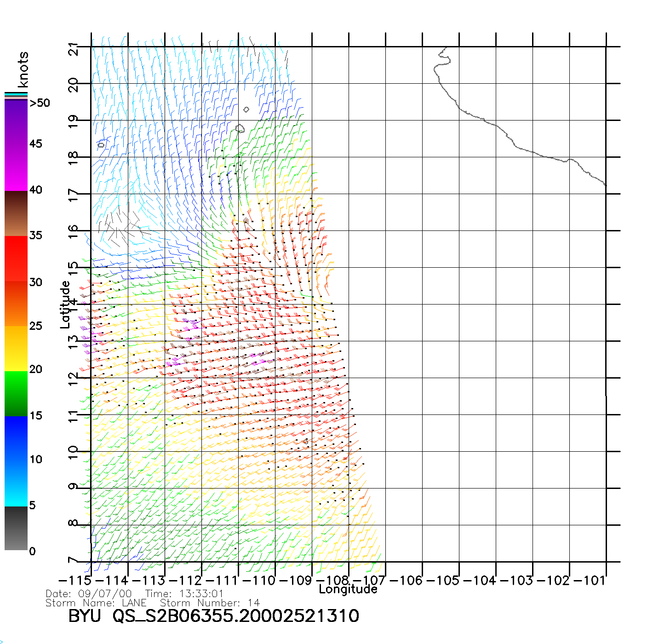Click the 'knots' legend unit label
The height and width of the screenshot is (644, 653).
23,69
